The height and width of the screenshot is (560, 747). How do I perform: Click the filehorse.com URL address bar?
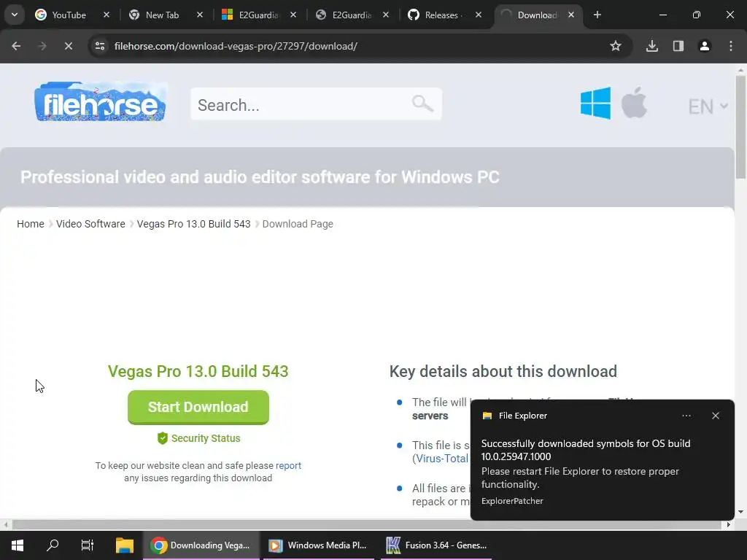(236, 46)
